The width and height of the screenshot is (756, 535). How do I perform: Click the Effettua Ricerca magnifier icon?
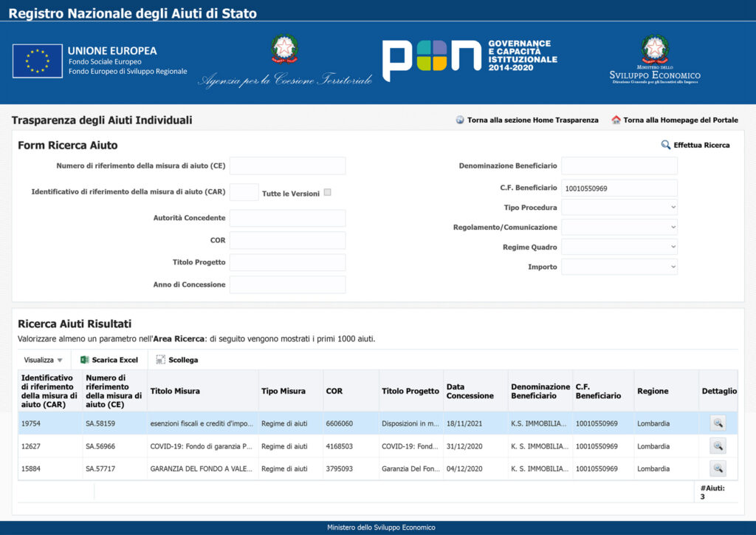click(x=666, y=146)
